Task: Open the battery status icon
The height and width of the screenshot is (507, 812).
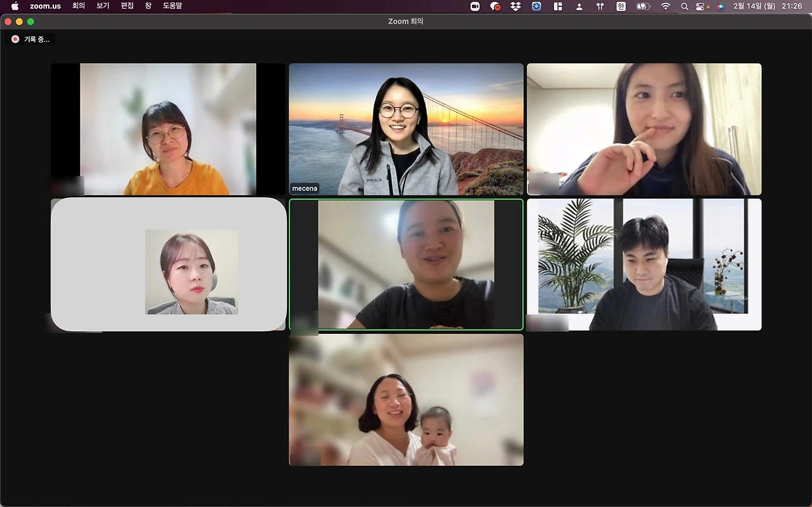Action: click(x=643, y=6)
